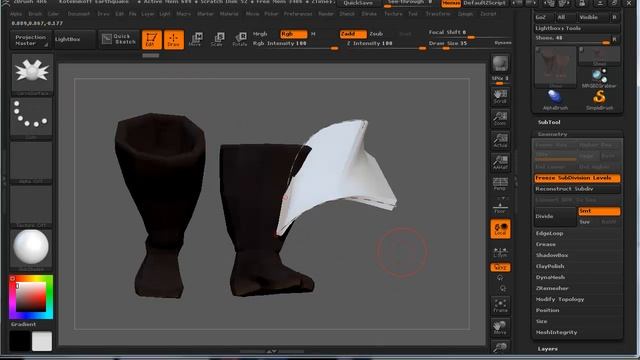Click the Frame mesh icon
Image resolution: width=640 pixels, height=360 pixels.
(500, 306)
